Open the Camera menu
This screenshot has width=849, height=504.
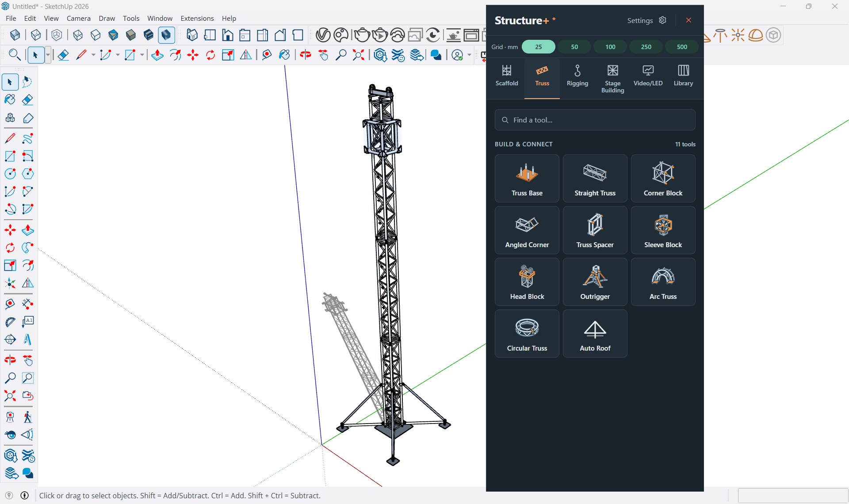point(78,18)
